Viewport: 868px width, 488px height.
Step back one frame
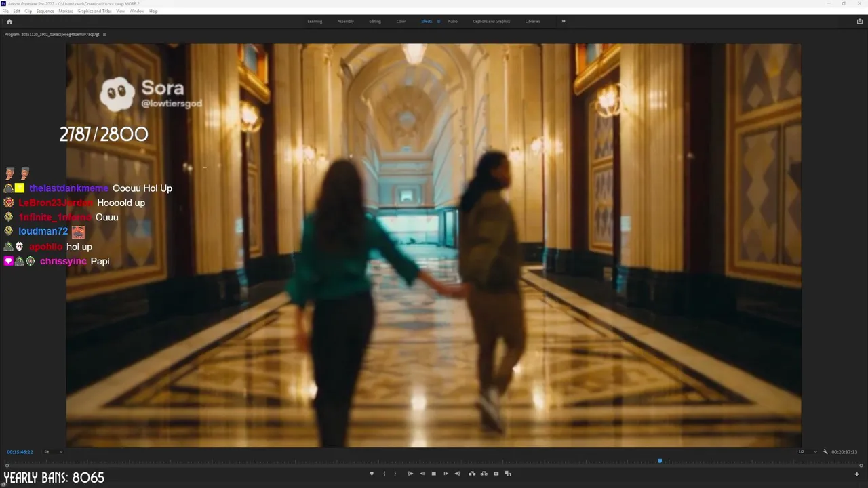[422, 474]
